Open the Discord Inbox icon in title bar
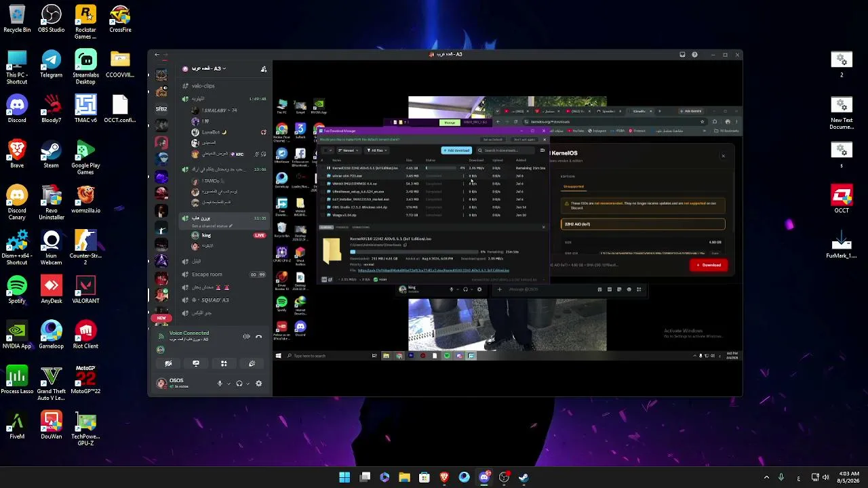This screenshot has height=488, width=868. point(682,54)
